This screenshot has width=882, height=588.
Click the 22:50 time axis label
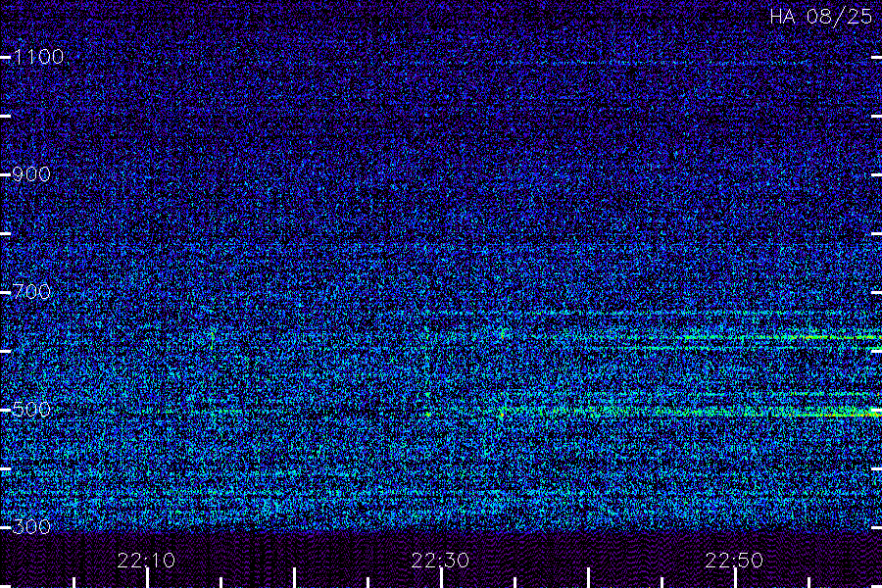coord(734,561)
